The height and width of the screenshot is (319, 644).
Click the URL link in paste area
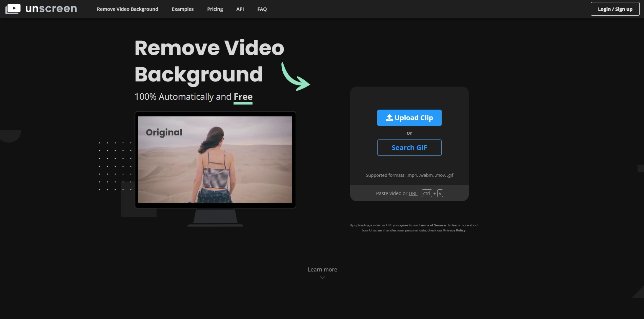coord(413,193)
